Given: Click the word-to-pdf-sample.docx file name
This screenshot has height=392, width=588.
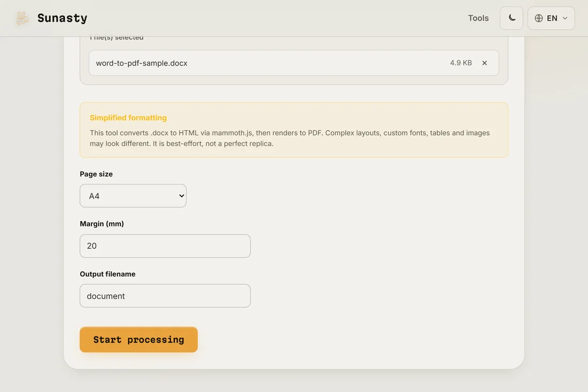Looking at the screenshot, I should (141, 63).
